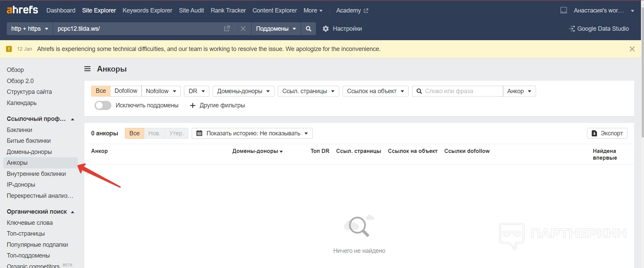644x268 pixels.
Task: Expand the Домены-доноры filter dropdown
Action: pyautogui.click(x=243, y=91)
